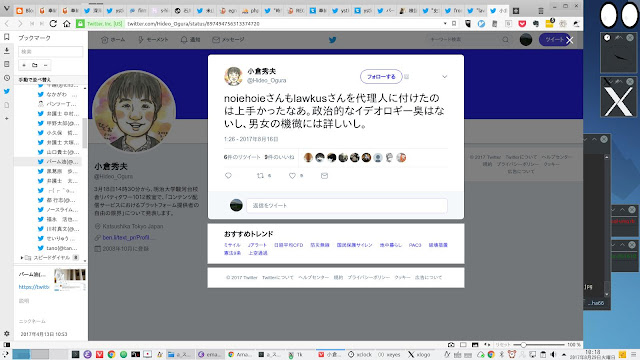Viewport: 640px width, 360px height.
Task: Open the Twitter web panel
Action: (7, 91)
